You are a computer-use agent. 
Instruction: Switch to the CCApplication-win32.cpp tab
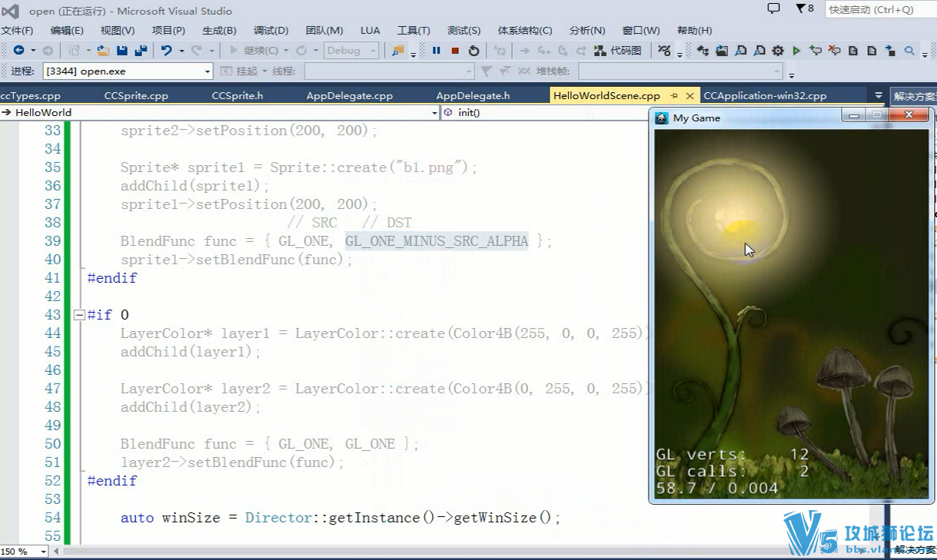click(x=765, y=96)
